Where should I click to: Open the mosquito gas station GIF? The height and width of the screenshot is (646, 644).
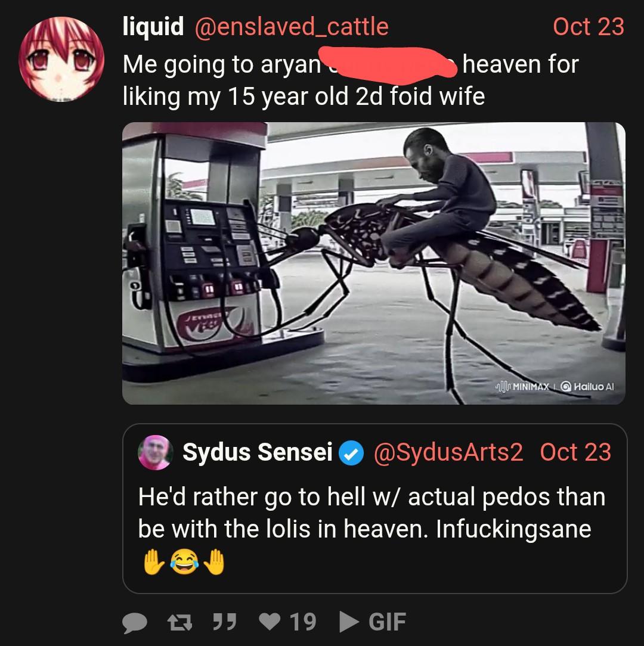tap(373, 262)
